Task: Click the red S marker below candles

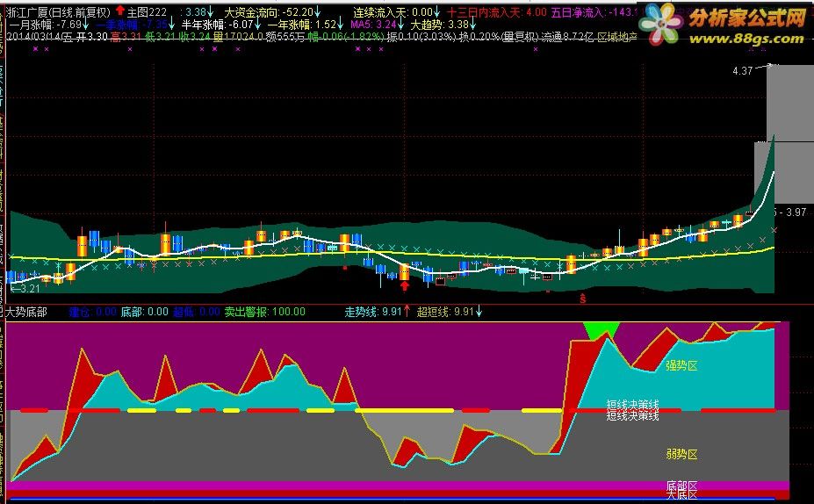Action: point(583,299)
